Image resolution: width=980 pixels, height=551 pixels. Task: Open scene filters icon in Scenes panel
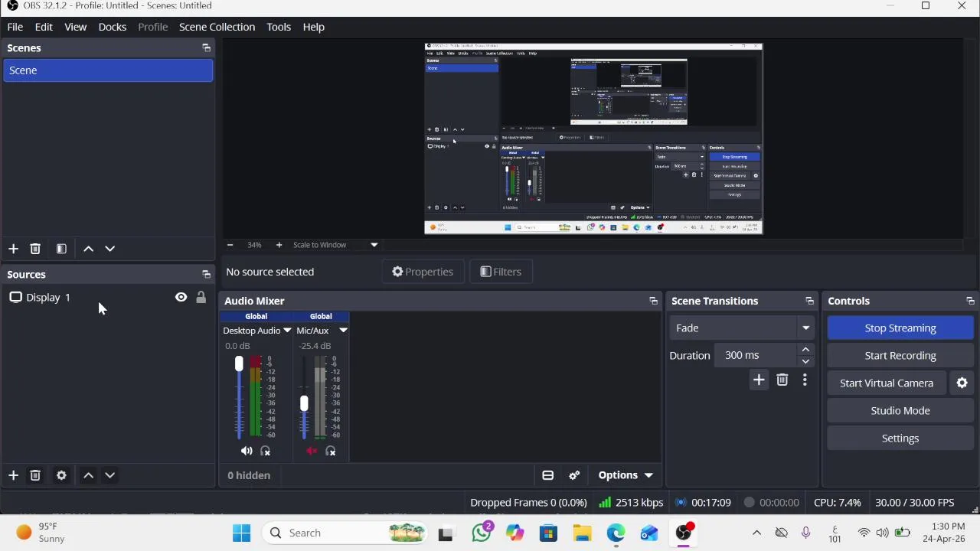pyautogui.click(x=61, y=249)
